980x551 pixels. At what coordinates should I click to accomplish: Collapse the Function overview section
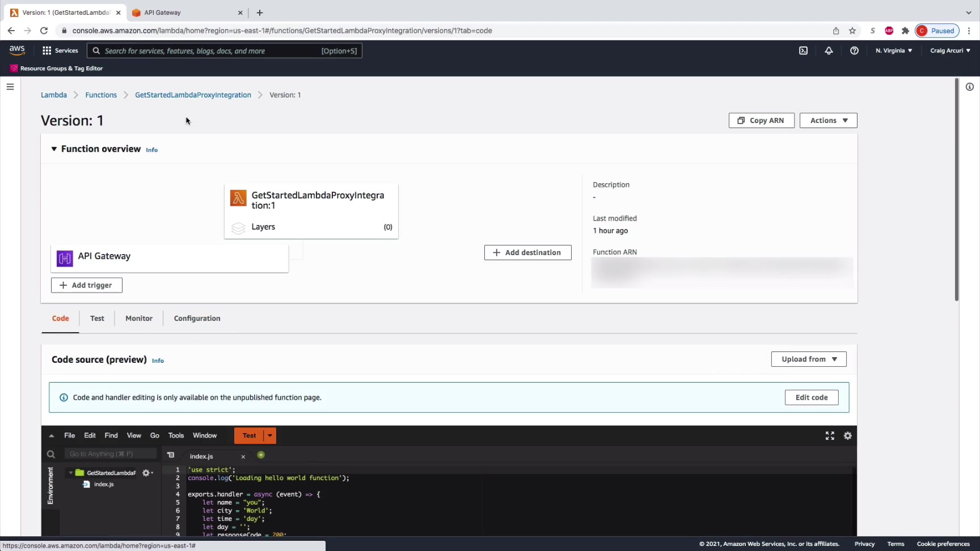54,149
